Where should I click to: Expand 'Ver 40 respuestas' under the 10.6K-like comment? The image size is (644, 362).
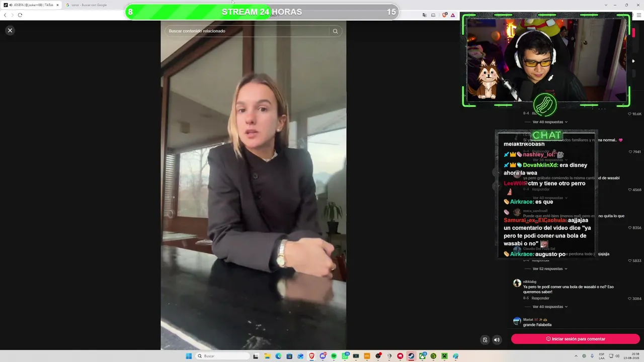point(550,122)
